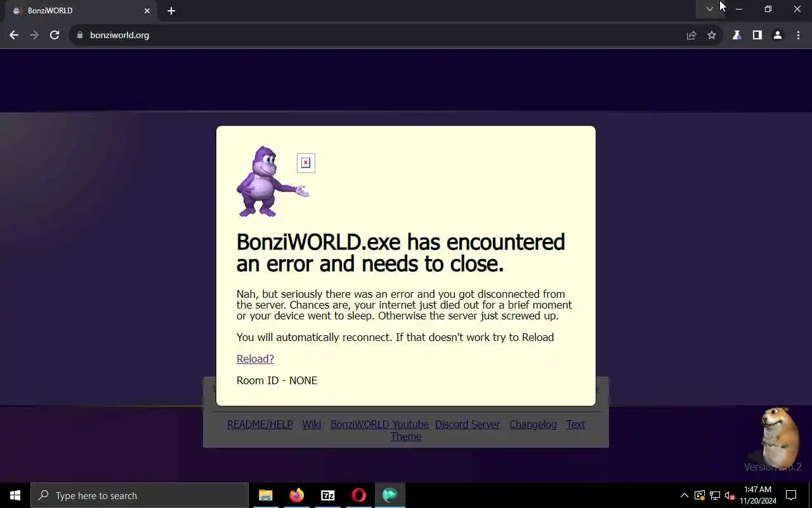Show hidden system tray icons
The height and width of the screenshot is (508, 812).
pos(684,495)
